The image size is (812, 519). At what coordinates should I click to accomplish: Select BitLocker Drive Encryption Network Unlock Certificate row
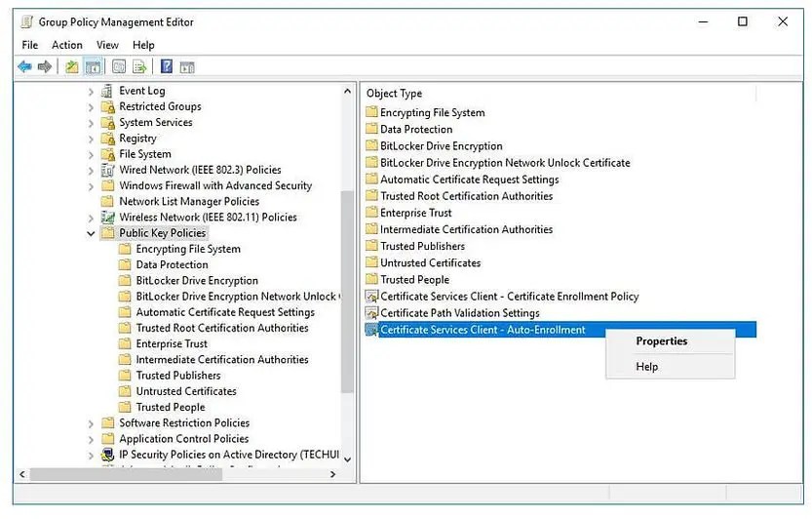click(x=505, y=163)
